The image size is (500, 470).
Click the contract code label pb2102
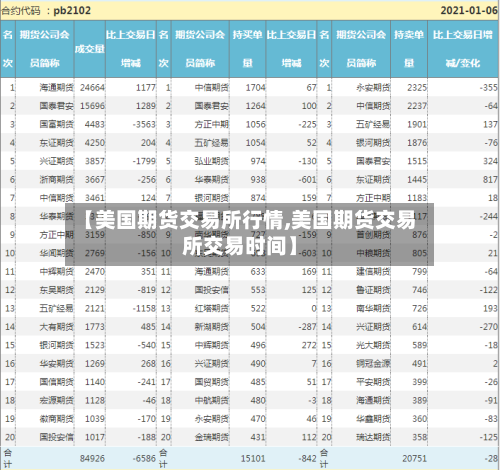(x=72, y=10)
